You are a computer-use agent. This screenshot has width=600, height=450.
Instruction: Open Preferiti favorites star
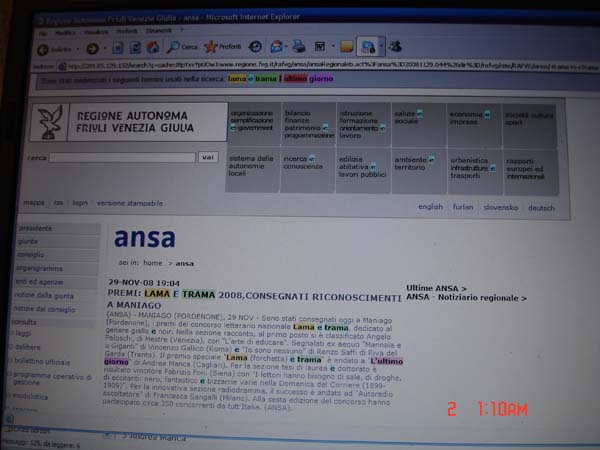(x=222, y=47)
